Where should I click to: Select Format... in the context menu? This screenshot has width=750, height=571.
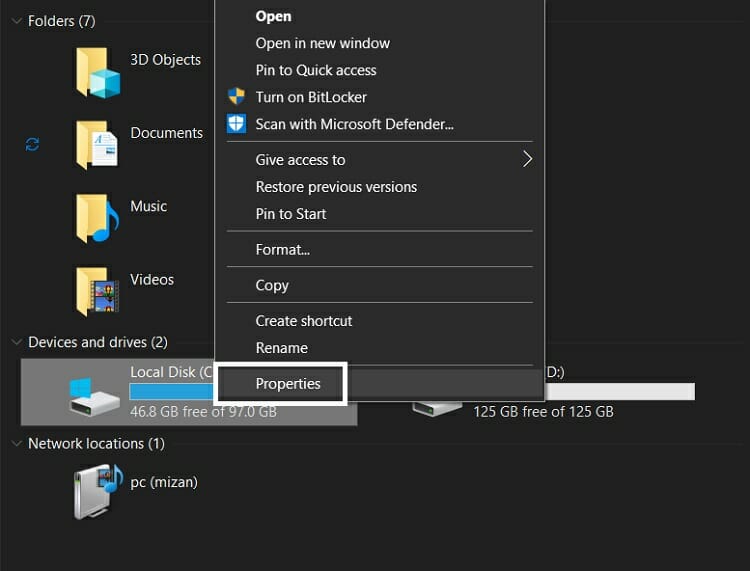coord(282,249)
